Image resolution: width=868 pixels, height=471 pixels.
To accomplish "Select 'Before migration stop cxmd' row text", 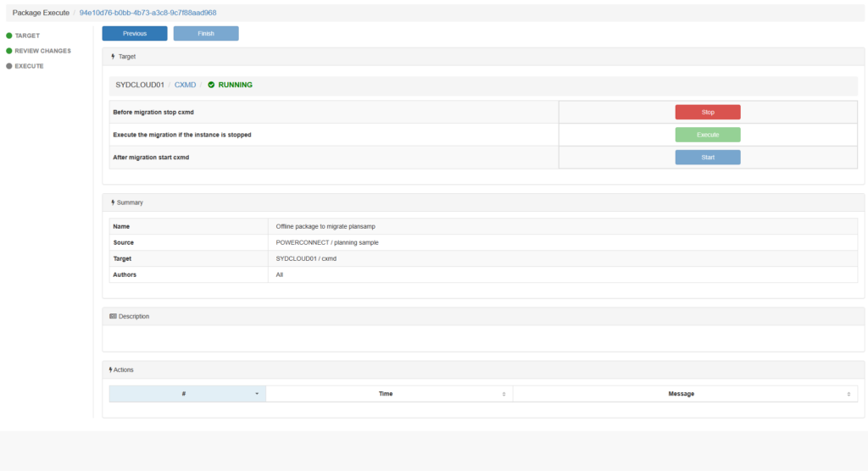I will pos(153,112).
